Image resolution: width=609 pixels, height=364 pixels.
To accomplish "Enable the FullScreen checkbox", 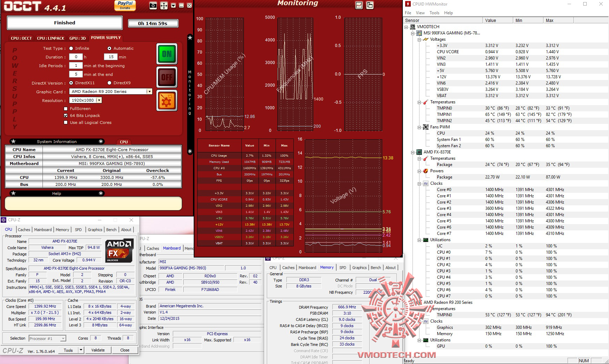I will coord(66,109).
